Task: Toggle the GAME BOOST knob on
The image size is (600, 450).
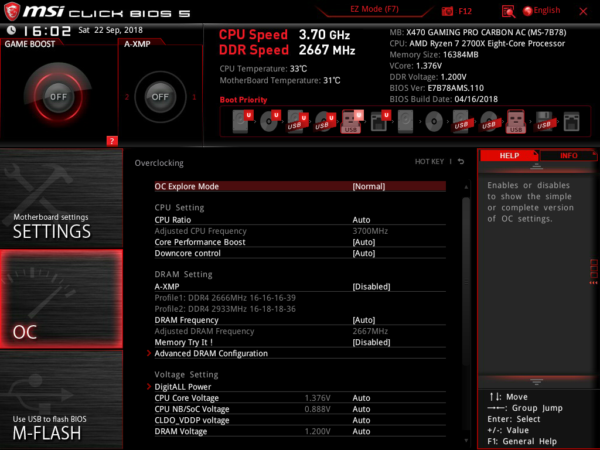Action: point(58,97)
